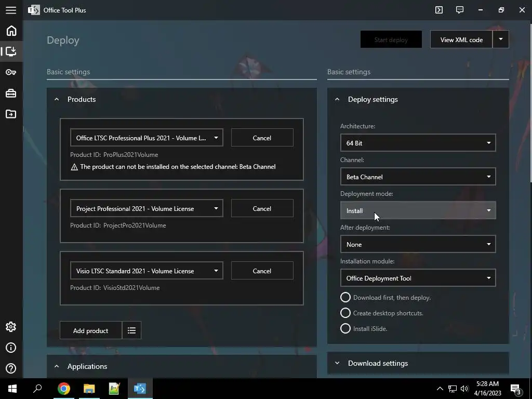Cancel the Visio LTSC Standard 2021 product
This screenshot has height=399, width=532.
(x=262, y=271)
